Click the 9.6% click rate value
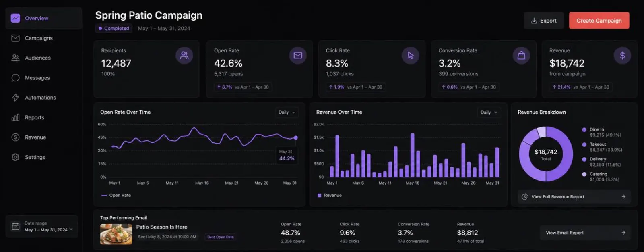This screenshot has width=644, height=252. point(347,233)
